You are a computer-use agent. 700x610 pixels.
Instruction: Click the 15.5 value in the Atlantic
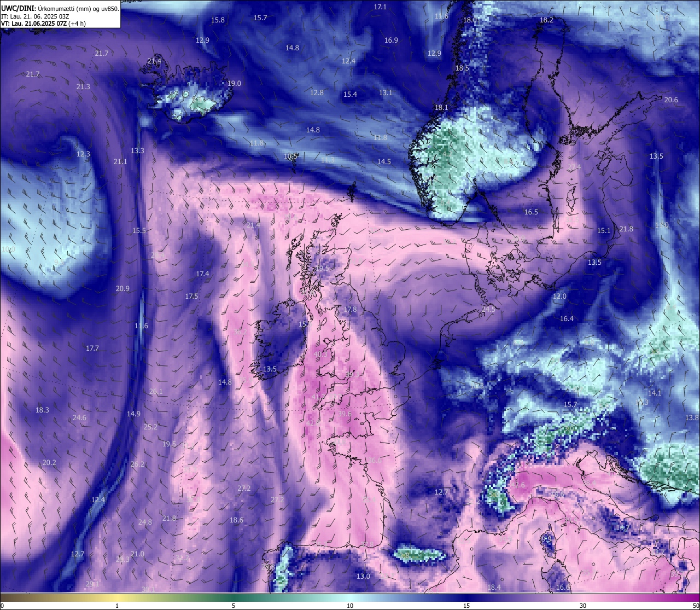pyautogui.click(x=139, y=231)
